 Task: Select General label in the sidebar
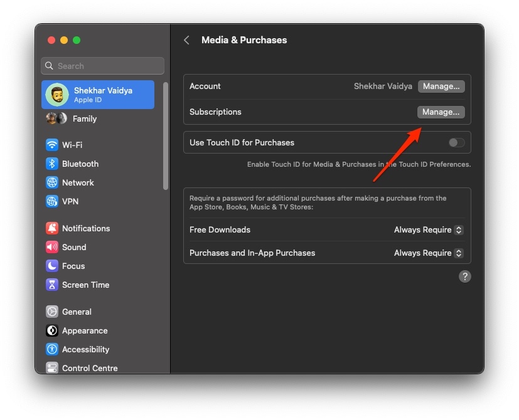77,312
